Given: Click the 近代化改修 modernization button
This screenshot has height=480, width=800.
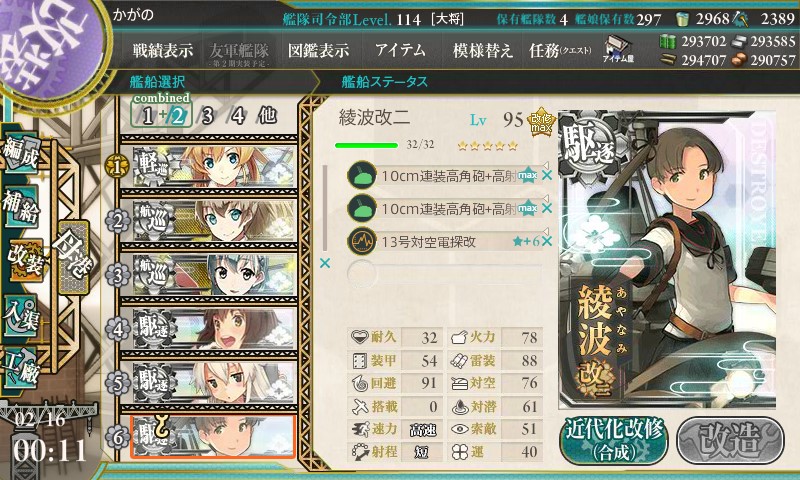Looking at the screenshot, I should click(615, 440).
